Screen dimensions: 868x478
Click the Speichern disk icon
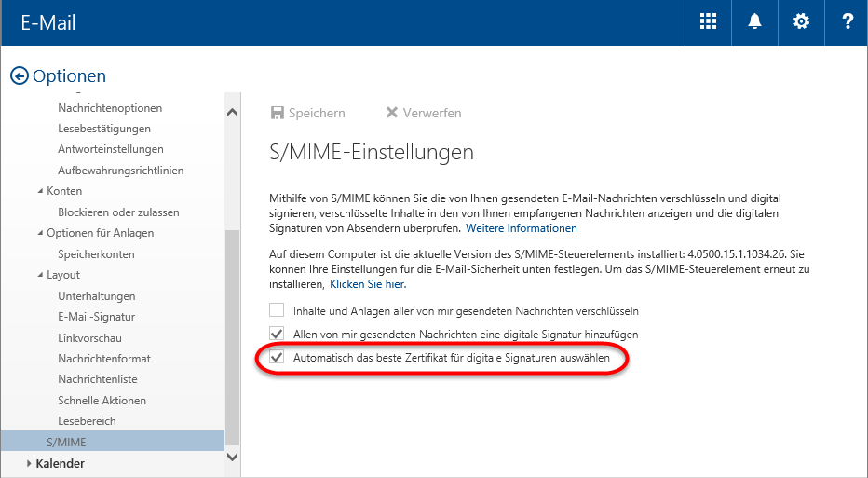(277, 113)
